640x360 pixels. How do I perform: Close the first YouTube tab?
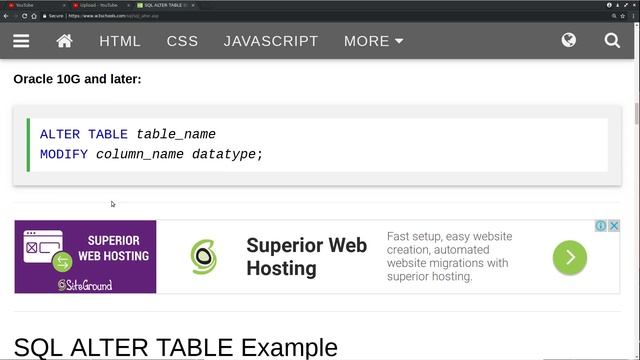(64, 5)
